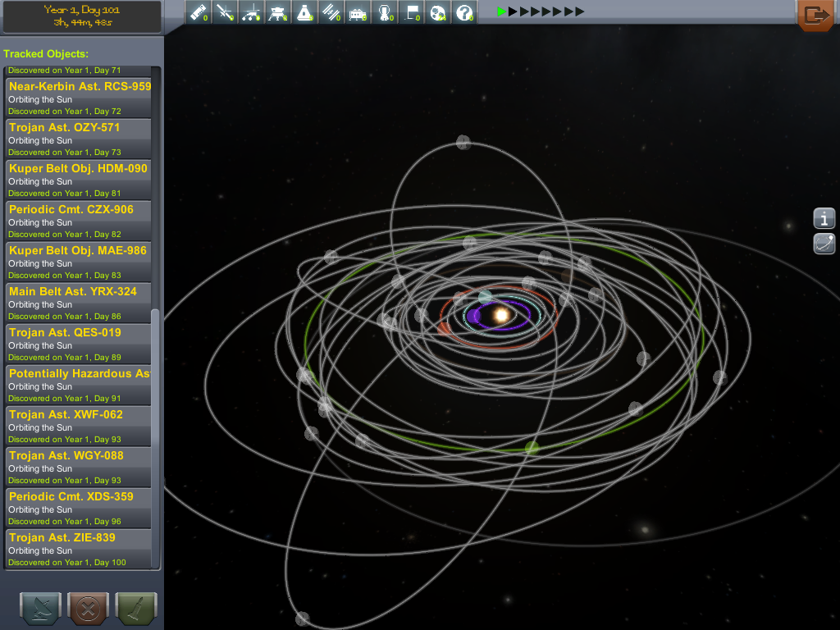The width and height of the screenshot is (840, 630).
Task: Click the lander filter icon
Action: [278, 12]
